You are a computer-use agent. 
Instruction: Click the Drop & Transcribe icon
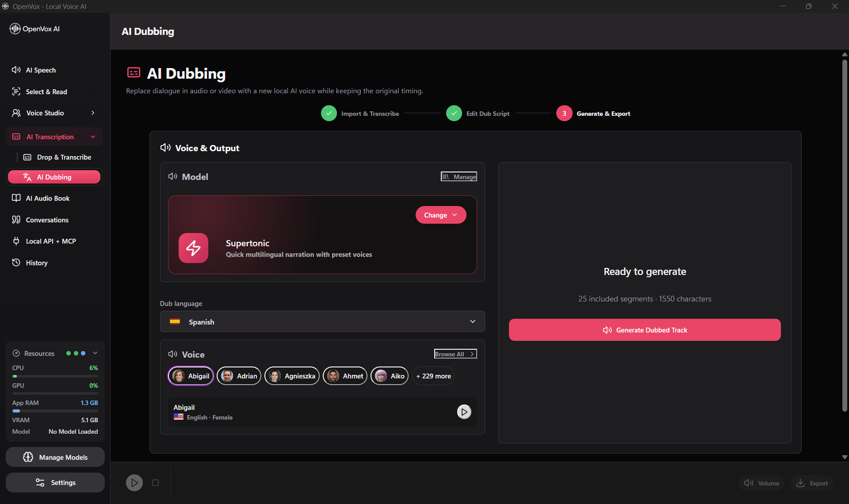pos(27,157)
